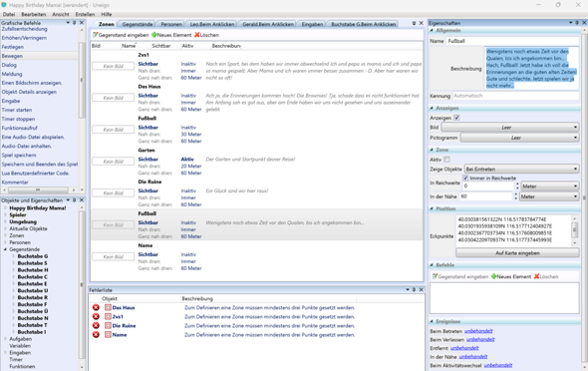Increase the In Reichweite value stepper
Viewport: 588px width, 371px height.
pyautogui.click(x=517, y=184)
